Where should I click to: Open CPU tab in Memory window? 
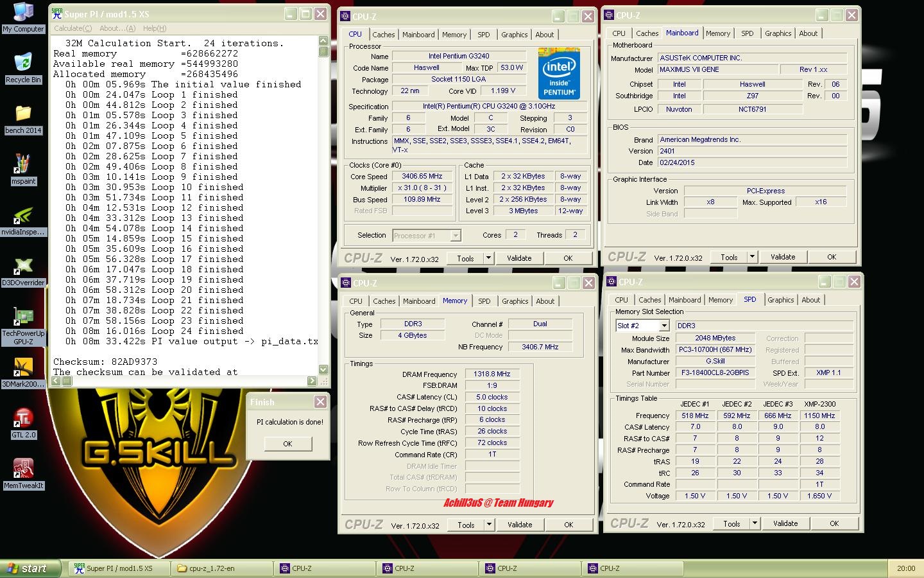[356, 301]
